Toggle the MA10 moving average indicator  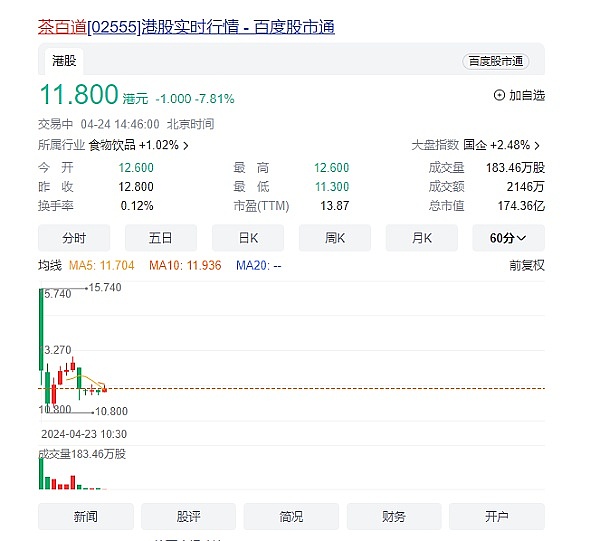(184, 266)
